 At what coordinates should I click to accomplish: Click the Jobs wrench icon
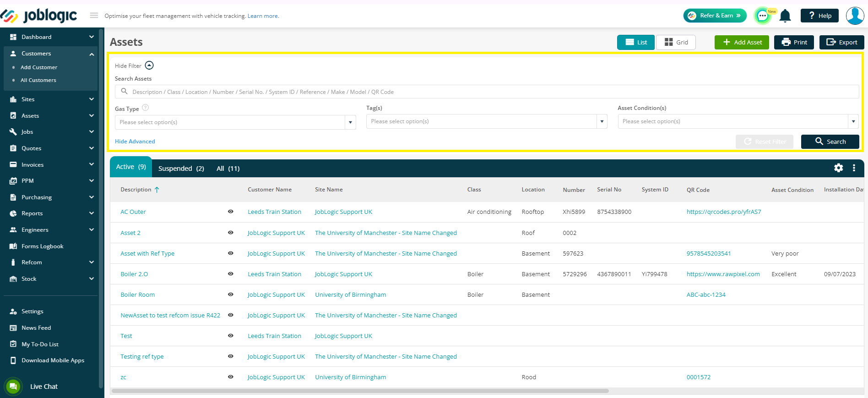[13, 132]
